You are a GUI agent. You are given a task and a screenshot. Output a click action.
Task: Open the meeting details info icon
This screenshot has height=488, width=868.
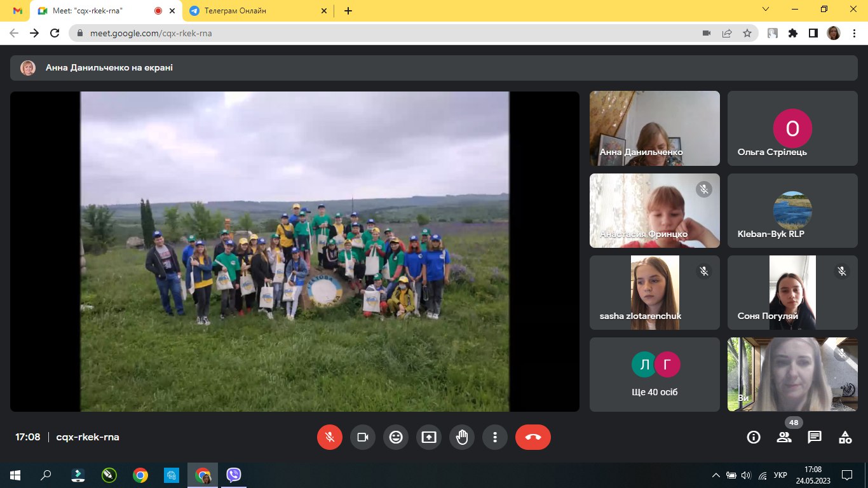coord(754,437)
